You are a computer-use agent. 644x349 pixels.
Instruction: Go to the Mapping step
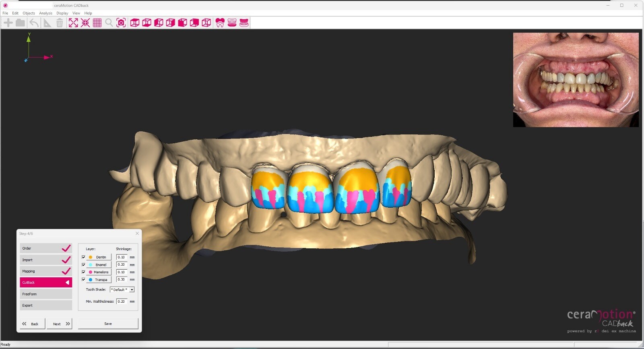click(46, 271)
